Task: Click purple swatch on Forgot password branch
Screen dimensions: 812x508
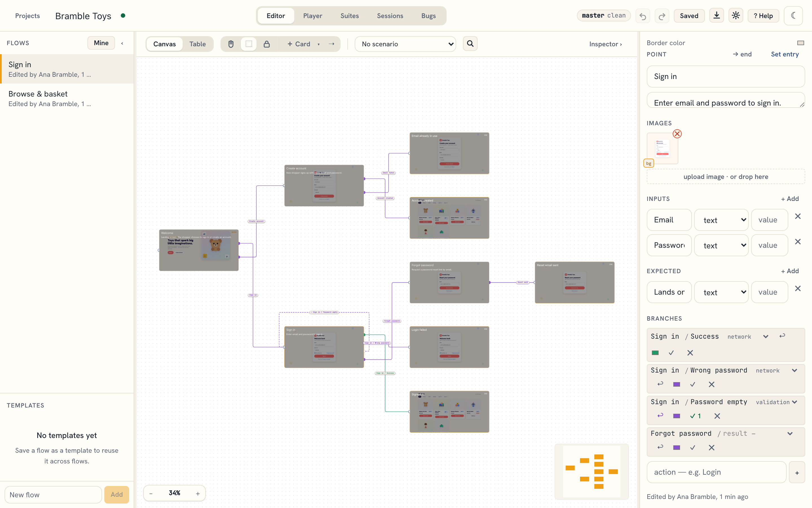Action: click(676, 448)
